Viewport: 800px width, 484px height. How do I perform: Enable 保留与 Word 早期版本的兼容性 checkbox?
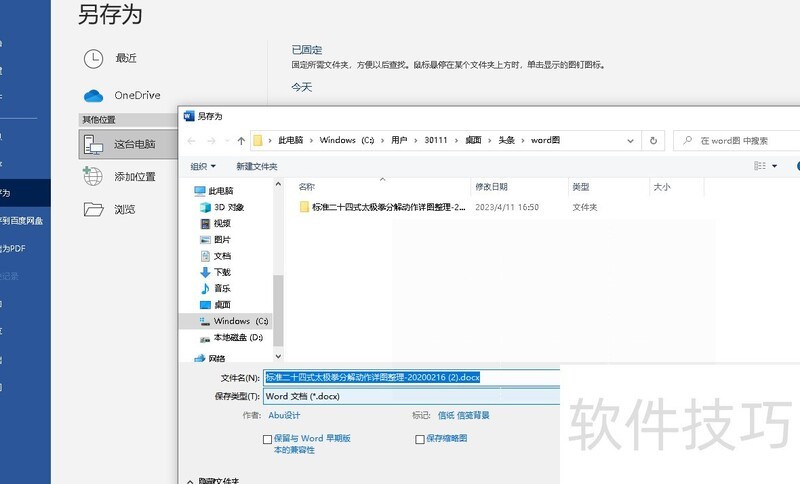tap(267, 438)
